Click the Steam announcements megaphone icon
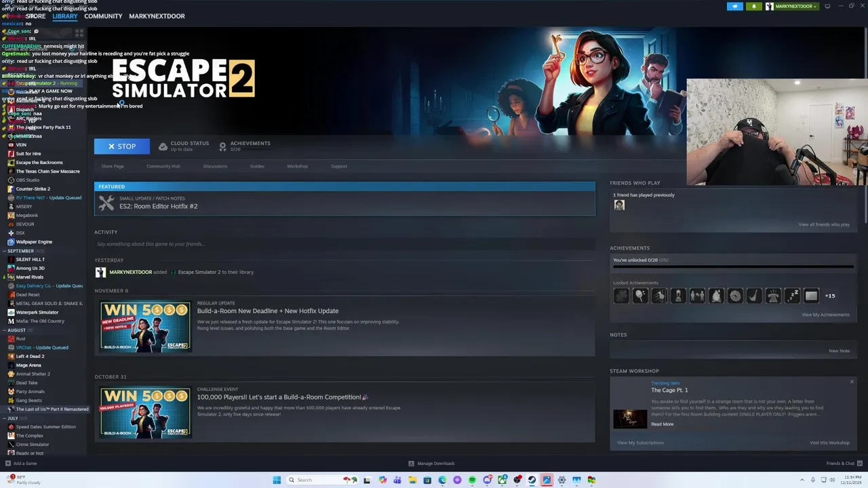The width and height of the screenshot is (868, 488). 735,6
